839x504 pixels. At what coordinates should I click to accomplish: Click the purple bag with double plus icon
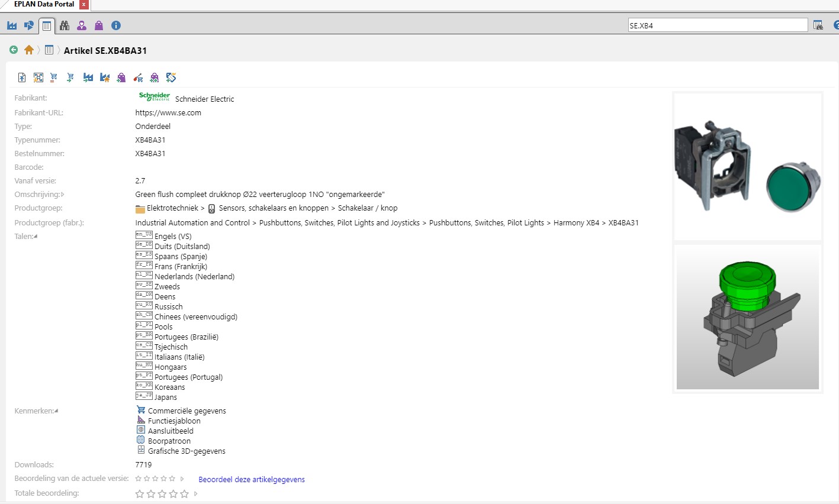tap(155, 77)
